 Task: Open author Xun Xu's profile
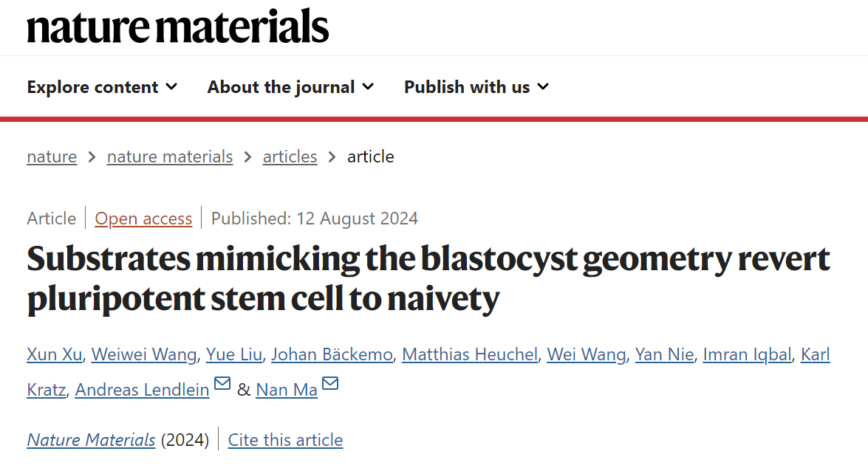[54, 354]
